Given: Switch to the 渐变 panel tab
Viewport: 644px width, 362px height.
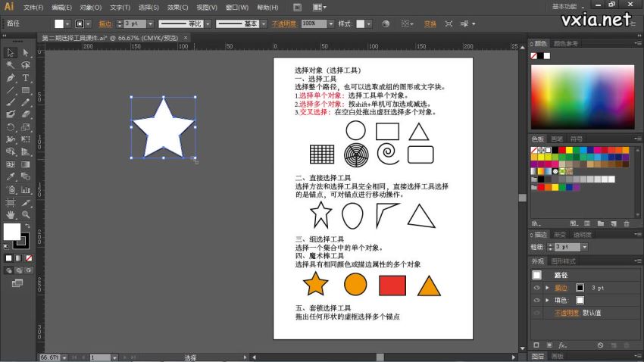Looking at the screenshot, I should click(x=559, y=234).
